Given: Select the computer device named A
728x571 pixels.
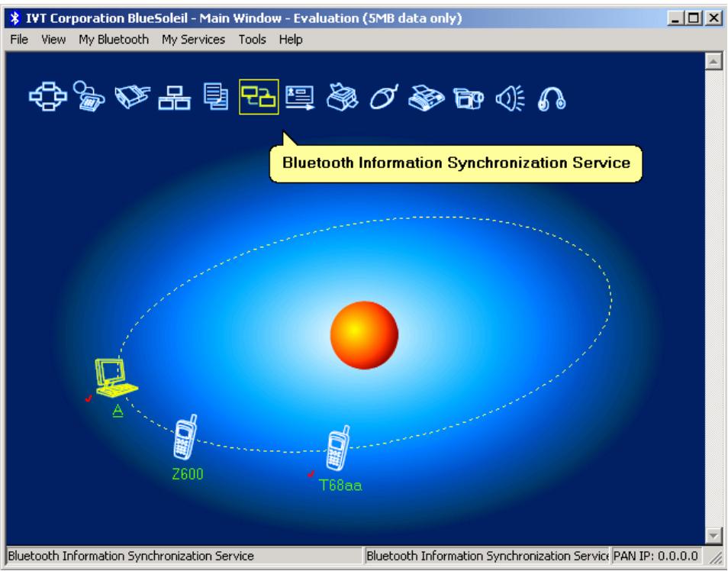Looking at the screenshot, I should click(115, 378).
